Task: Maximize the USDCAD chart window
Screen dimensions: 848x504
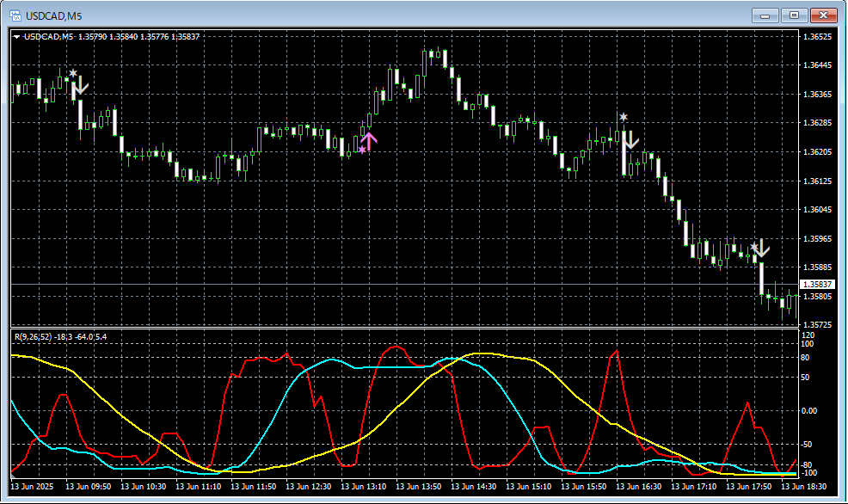Action: point(794,15)
